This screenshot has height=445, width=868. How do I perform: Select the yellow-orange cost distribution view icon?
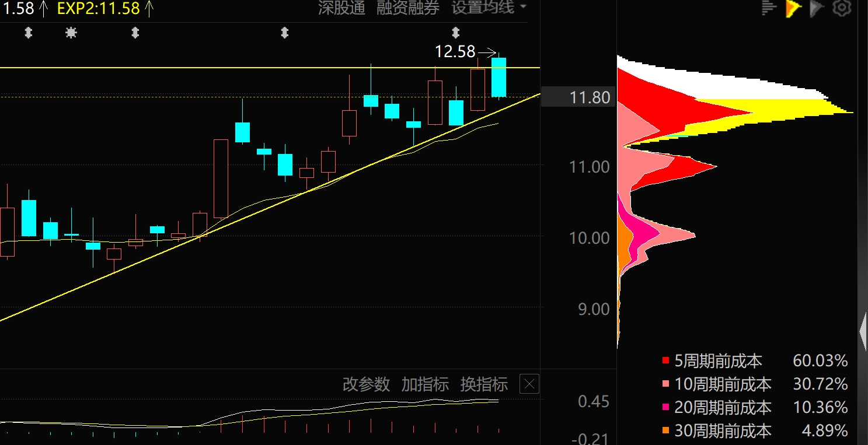pyautogui.click(x=793, y=8)
